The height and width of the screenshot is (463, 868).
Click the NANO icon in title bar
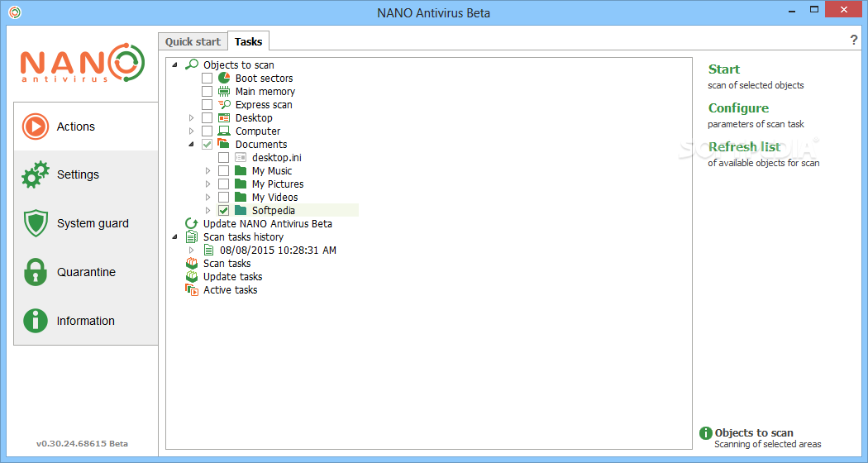15,12
